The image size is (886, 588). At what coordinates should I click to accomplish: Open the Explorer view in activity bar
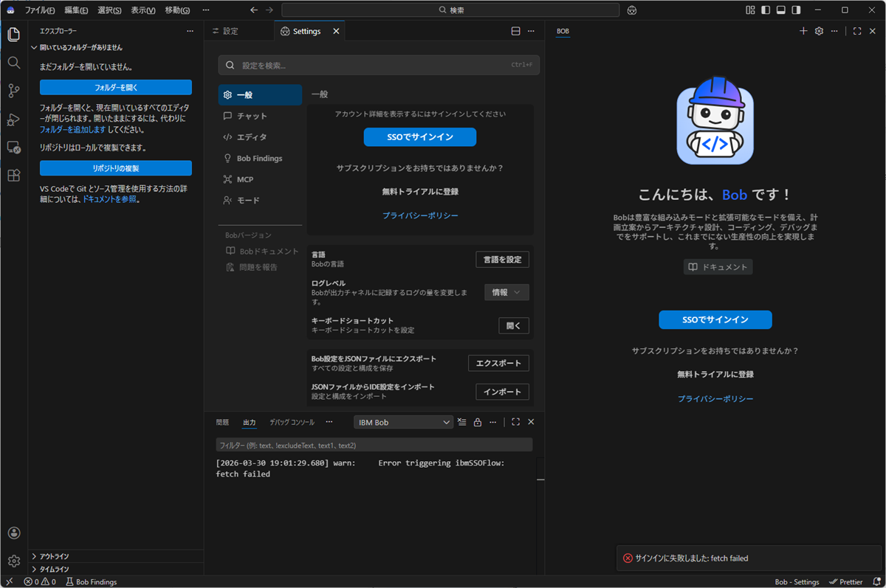tap(13, 35)
